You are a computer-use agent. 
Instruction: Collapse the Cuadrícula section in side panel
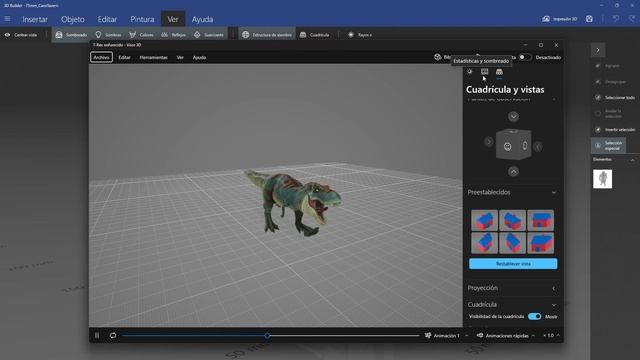pyautogui.click(x=553, y=305)
